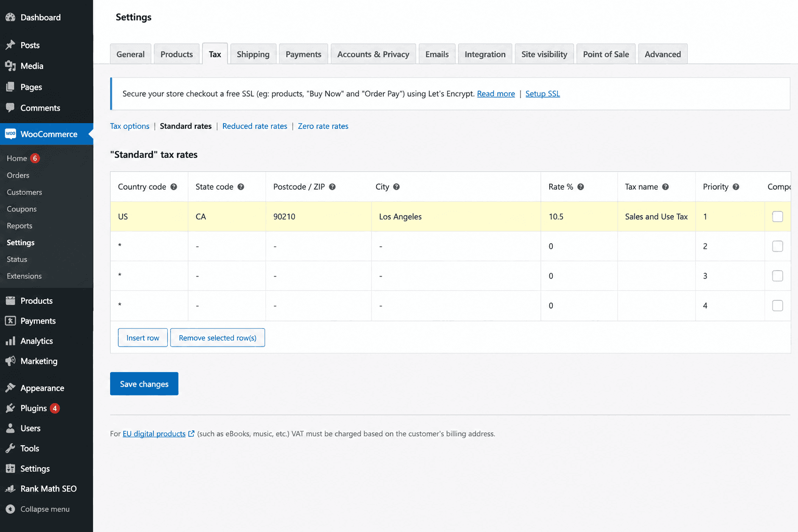
Task: Open WooCommerce Customers submenu item
Action: pyautogui.click(x=24, y=192)
